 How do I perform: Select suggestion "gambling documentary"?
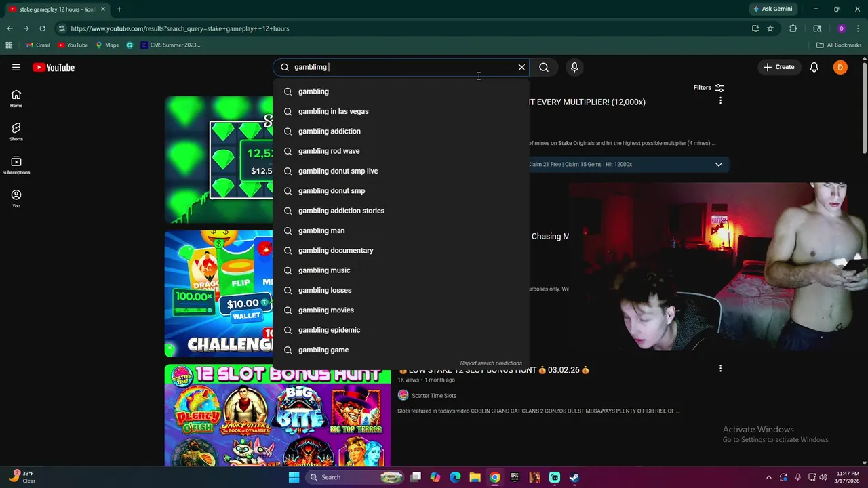tap(401, 250)
